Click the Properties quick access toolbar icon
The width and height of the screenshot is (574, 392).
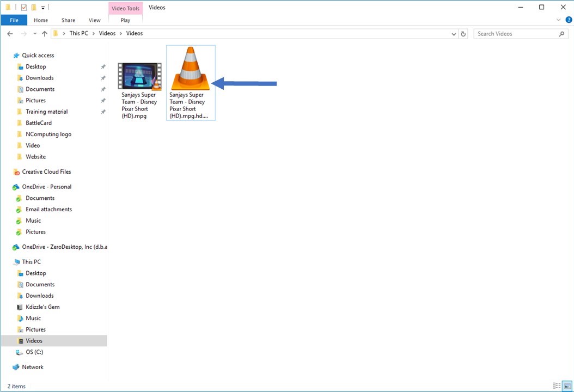tap(24, 7)
